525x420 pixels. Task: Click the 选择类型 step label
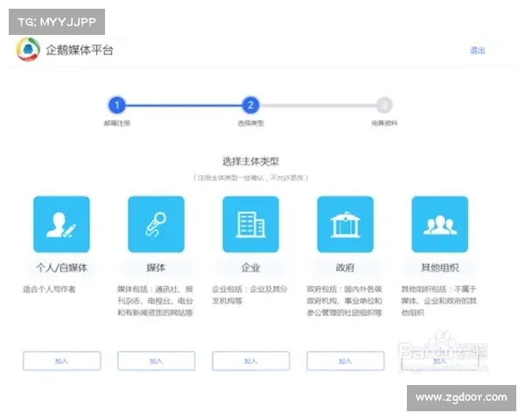point(251,123)
